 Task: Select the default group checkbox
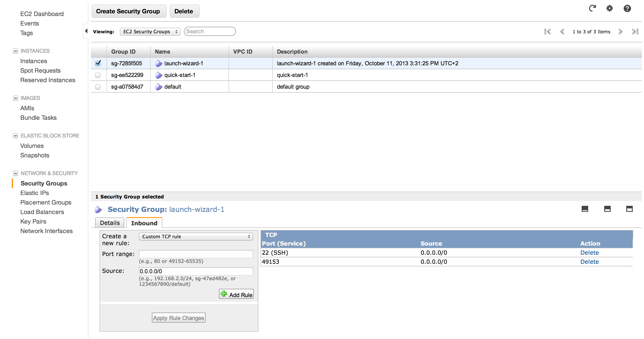98,87
